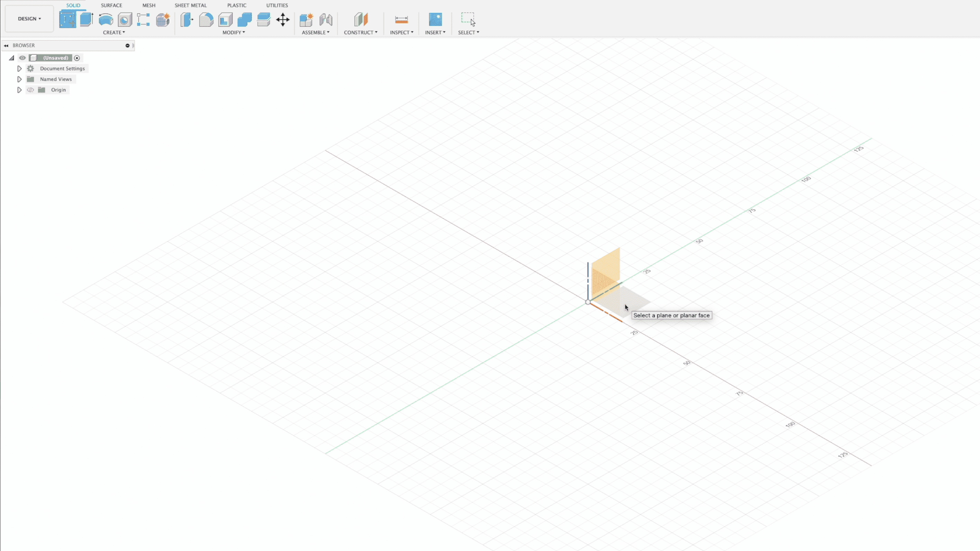Select the Create Sketch tool icon

67,19
